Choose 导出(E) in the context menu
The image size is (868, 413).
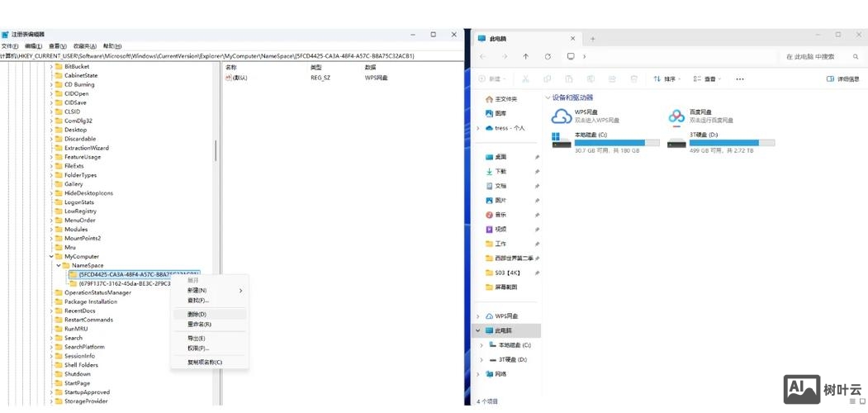tap(197, 339)
